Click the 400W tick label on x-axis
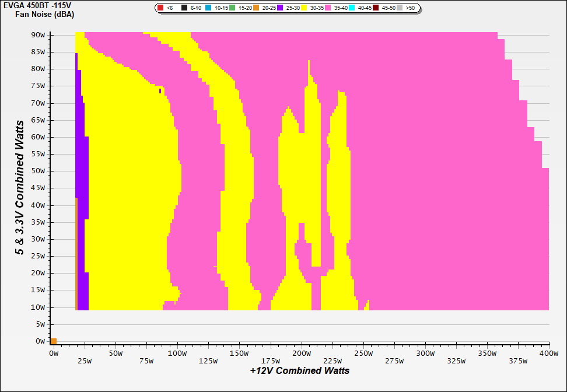The image size is (567, 392). (x=549, y=353)
